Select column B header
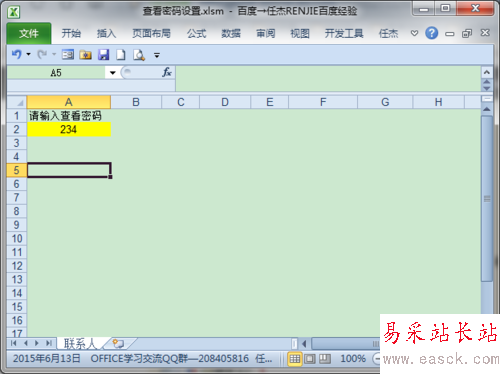 136,102
